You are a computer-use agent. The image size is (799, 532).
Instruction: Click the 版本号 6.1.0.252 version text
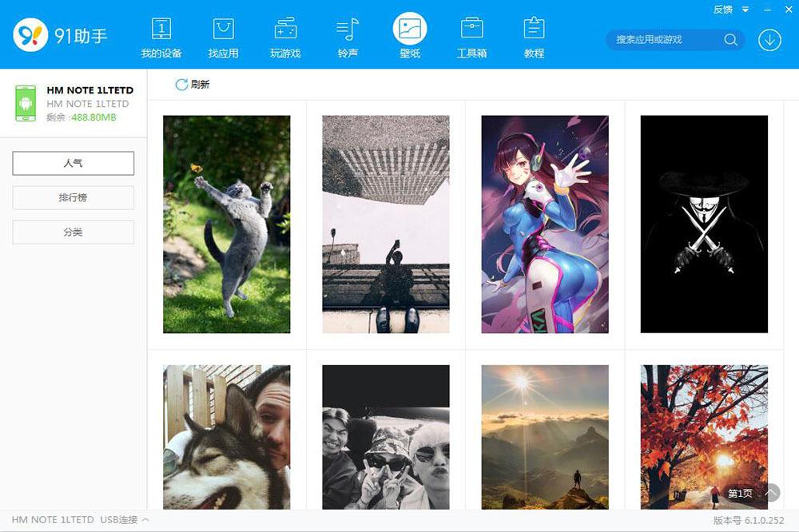click(749, 520)
